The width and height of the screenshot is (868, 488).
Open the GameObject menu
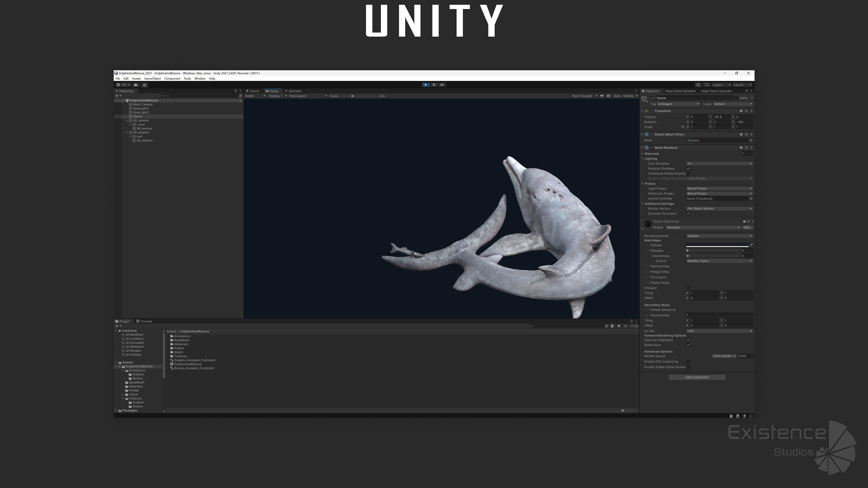[153, 79]
